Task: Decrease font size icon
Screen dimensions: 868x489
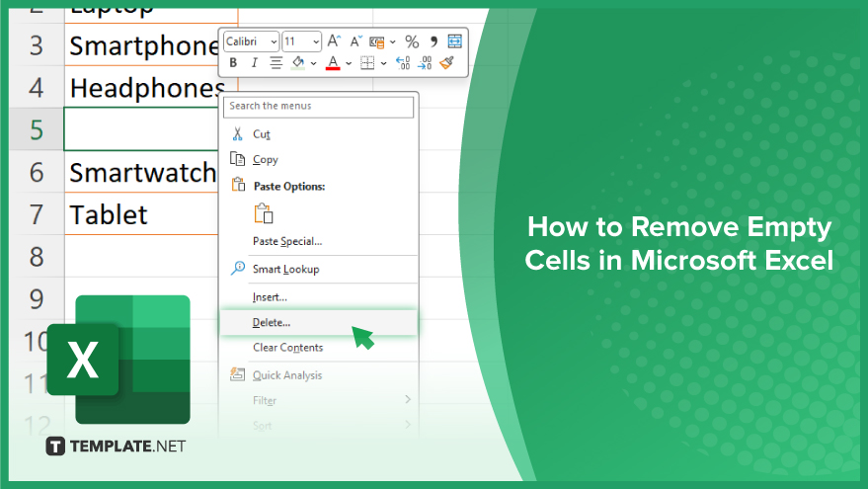Action: coord(355,41)
